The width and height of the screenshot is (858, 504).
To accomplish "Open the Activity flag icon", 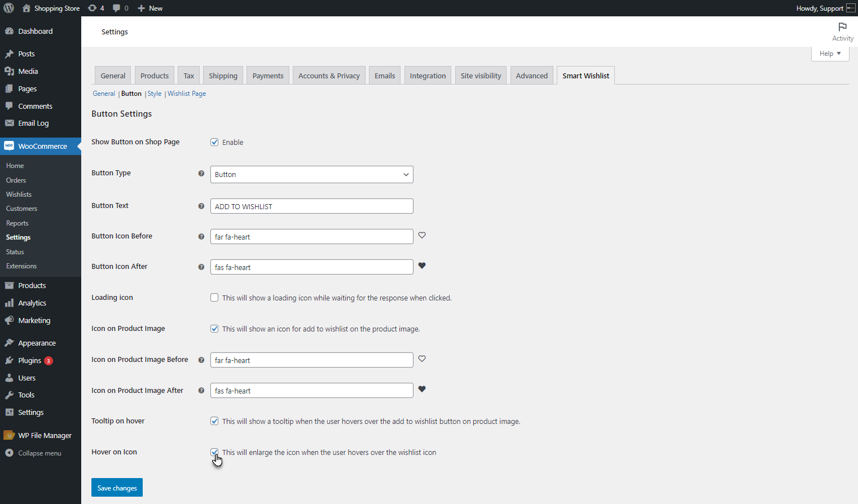I will click(x=842, y=27).
